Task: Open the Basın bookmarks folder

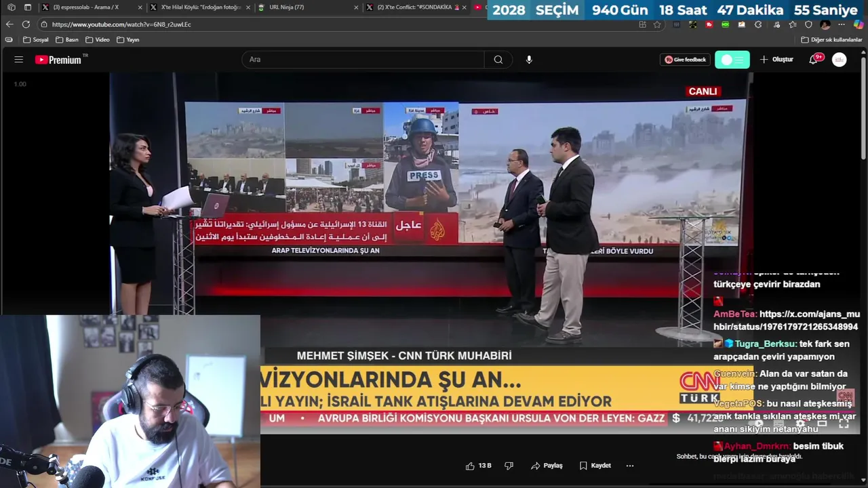Action: tap(67, 40)
